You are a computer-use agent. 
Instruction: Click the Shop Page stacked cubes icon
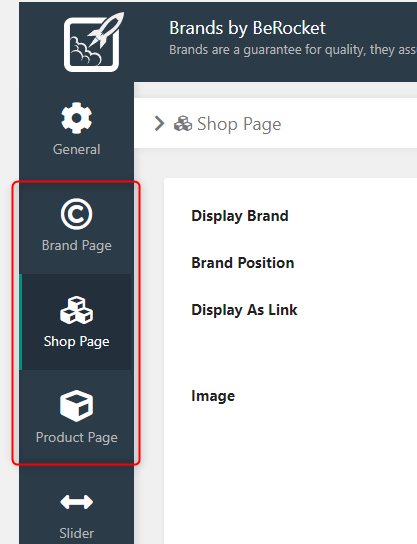[77, 310]
